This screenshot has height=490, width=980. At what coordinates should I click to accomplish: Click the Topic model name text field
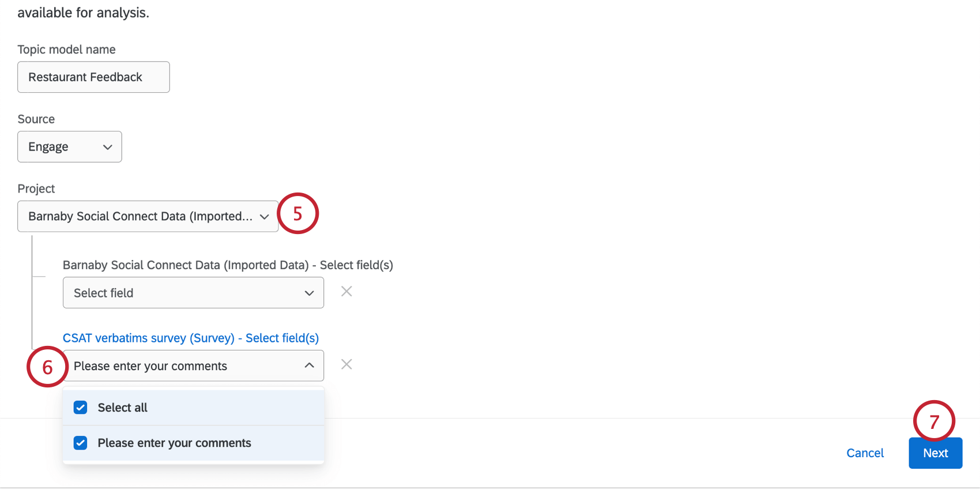click(93, 77)
